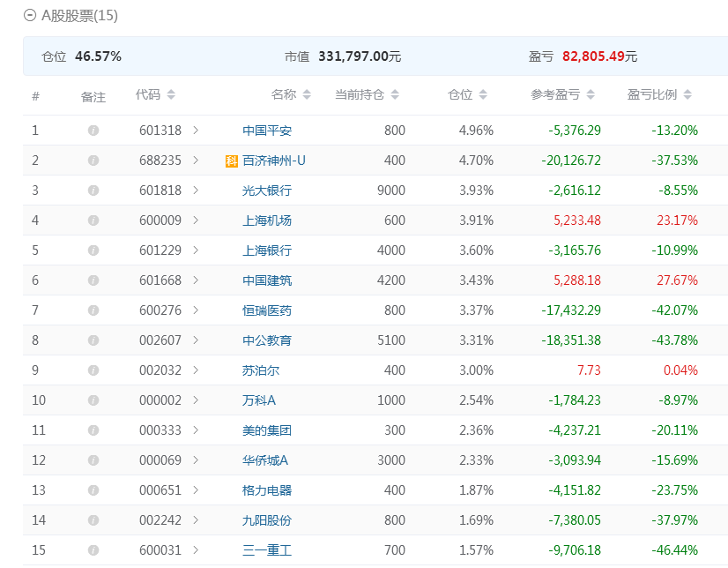Expand arrow next to code 601668

tap(196, 280)
